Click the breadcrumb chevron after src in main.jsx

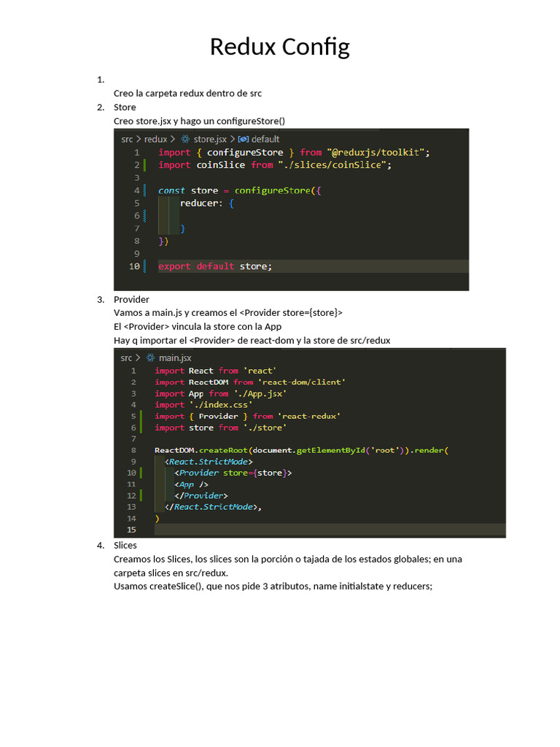[x=138, y=357]
